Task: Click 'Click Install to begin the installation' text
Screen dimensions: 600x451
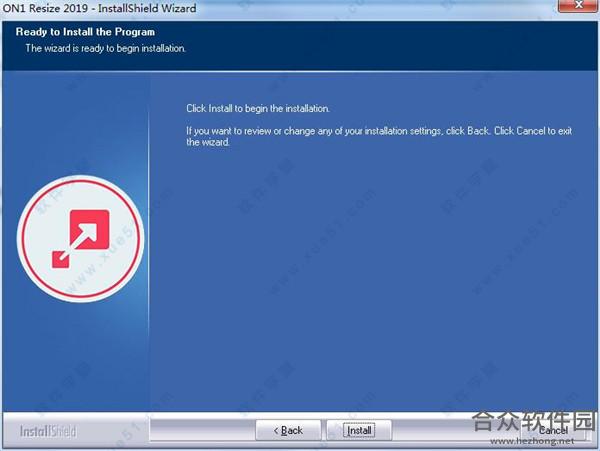Action: (x=258, y=109)
